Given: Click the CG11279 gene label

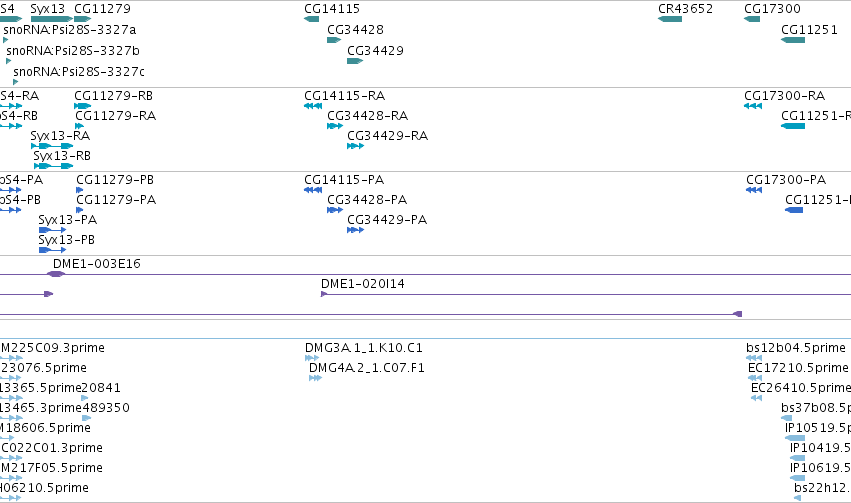Looking at the screenshot, I should [102, 9].
